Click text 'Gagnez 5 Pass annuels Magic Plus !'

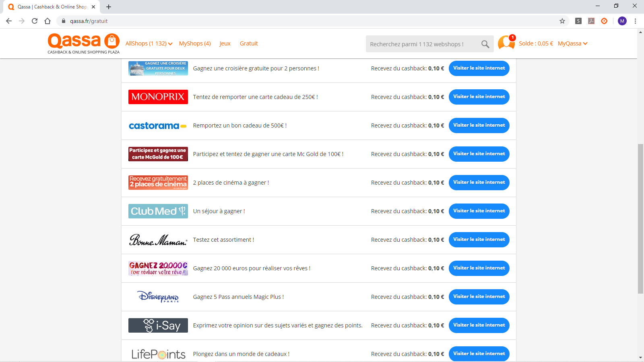point(238,297)
